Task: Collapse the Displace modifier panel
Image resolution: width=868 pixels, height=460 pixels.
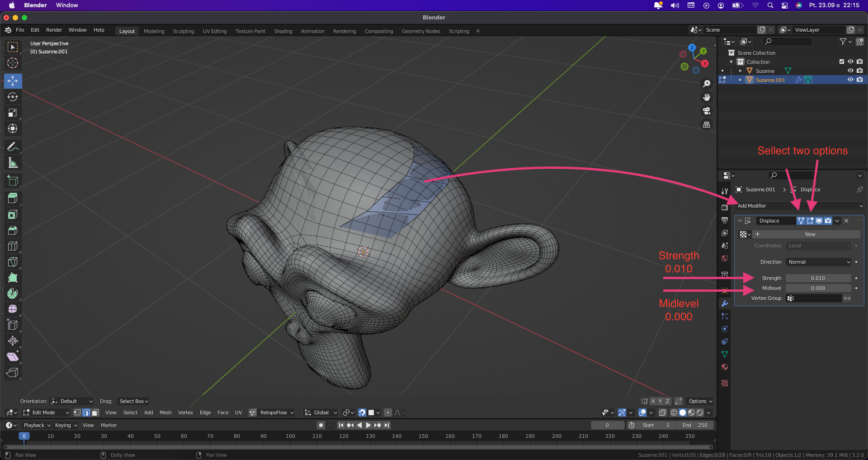Action: pyautogui.click(x=740, y=221)
